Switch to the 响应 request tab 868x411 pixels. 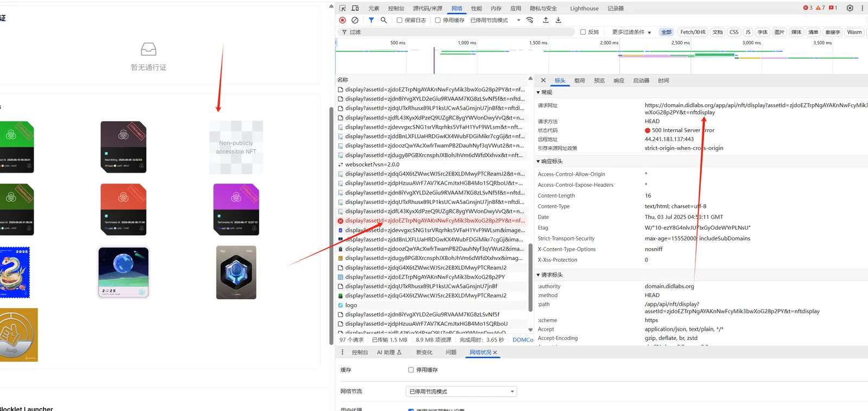coord(619,80)
